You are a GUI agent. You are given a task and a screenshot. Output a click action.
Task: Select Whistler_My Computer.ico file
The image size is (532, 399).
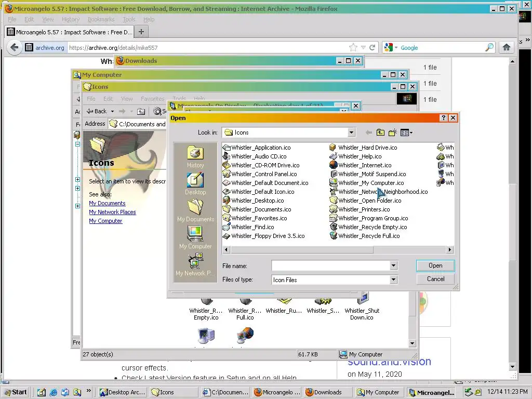tap(367, 183)
